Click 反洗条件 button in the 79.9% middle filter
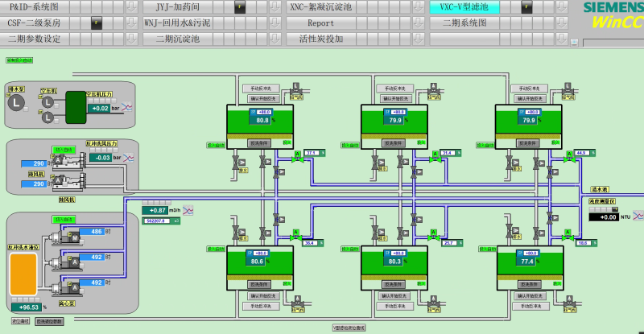 click(x=394, y=143)
